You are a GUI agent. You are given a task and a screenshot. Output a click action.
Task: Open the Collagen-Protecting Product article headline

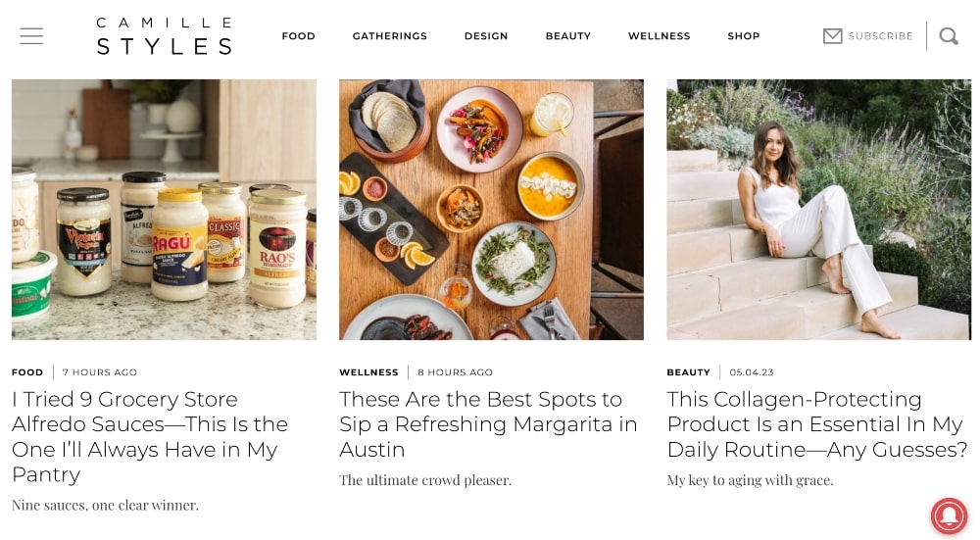(x=816, y=424)
